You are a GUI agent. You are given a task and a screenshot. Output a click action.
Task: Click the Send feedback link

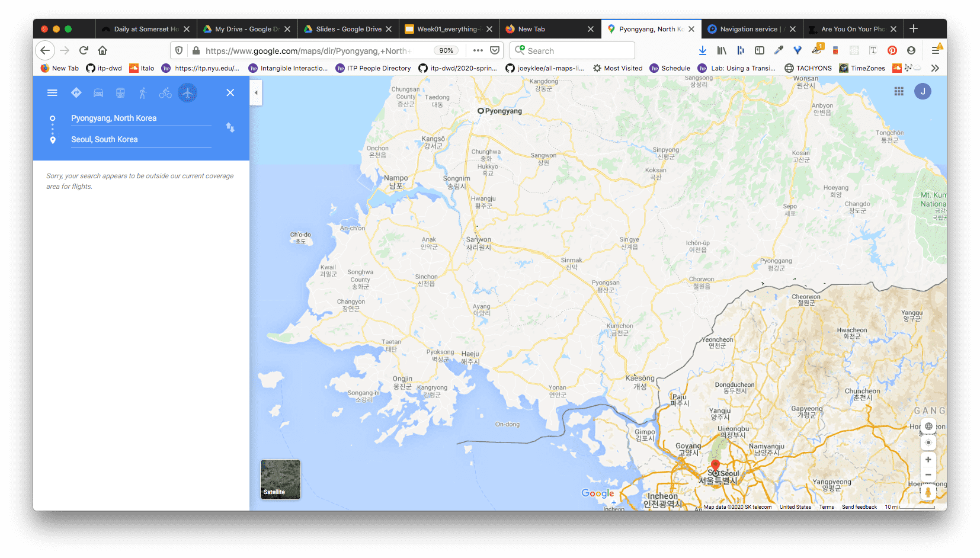859,507
